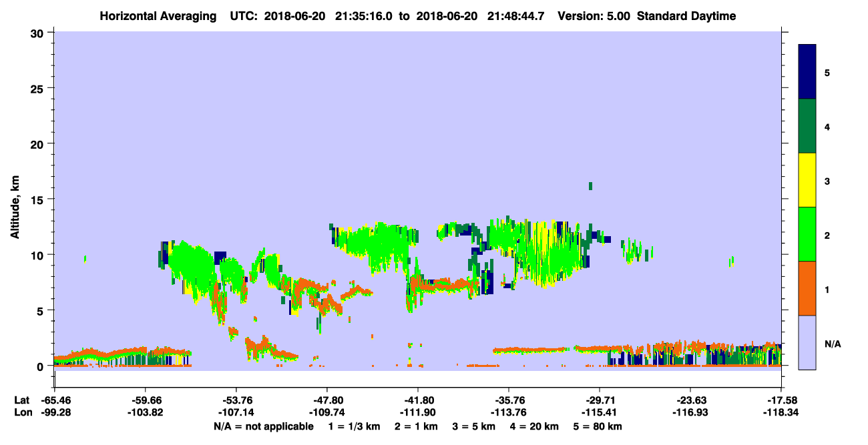Click the '2 = 1 km' legend text
This screenshot has height=445, width=868.
click(x=416, y=426)
